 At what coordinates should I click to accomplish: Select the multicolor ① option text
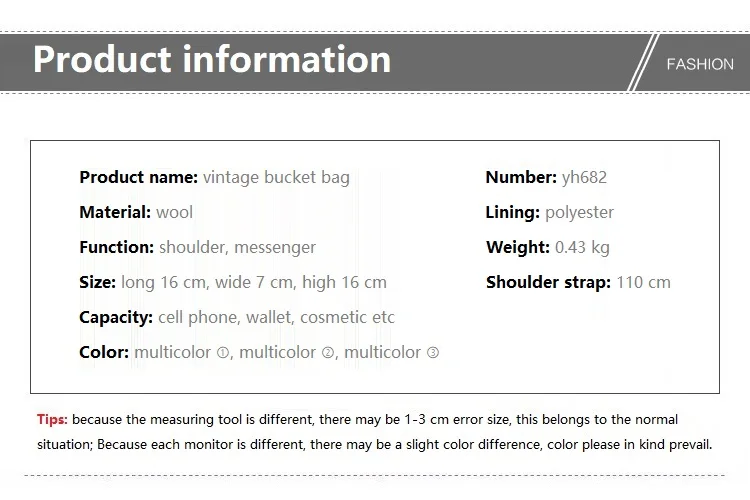[x=182, y=353]
